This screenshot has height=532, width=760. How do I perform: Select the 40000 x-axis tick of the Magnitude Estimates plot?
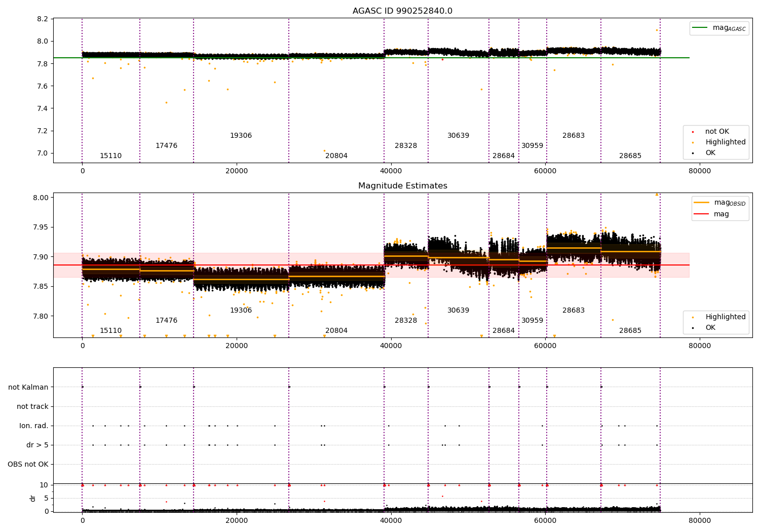click(391, 346)
